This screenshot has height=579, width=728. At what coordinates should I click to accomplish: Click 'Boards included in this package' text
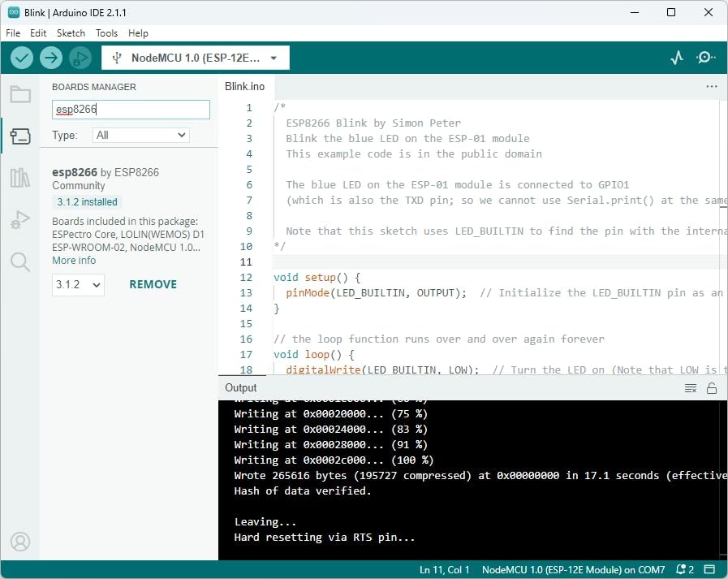click(x=125, y=221)
